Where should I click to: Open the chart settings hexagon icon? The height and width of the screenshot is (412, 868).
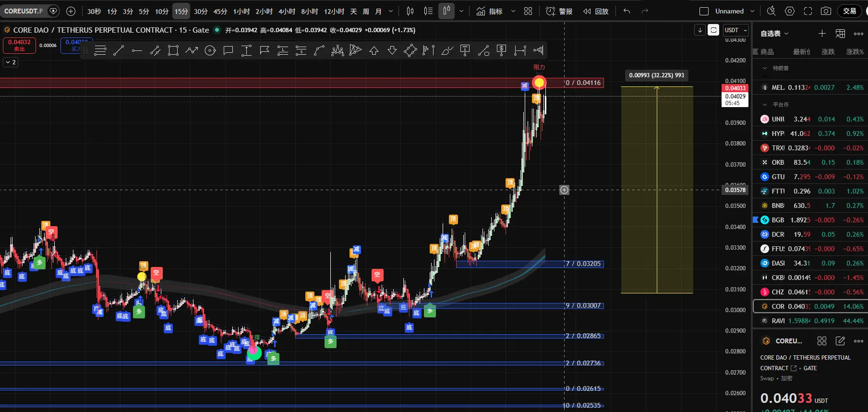coord(790,11)
